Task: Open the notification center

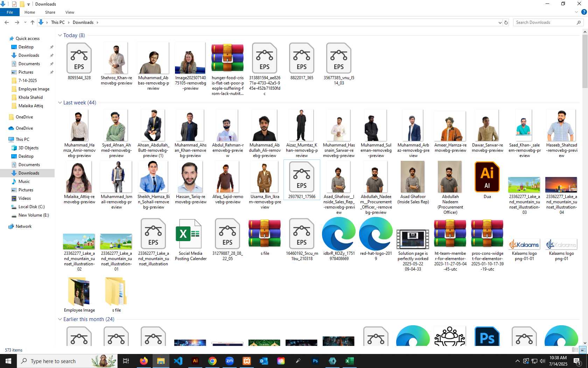Action: pyautogui.click(x=577, y=361)
